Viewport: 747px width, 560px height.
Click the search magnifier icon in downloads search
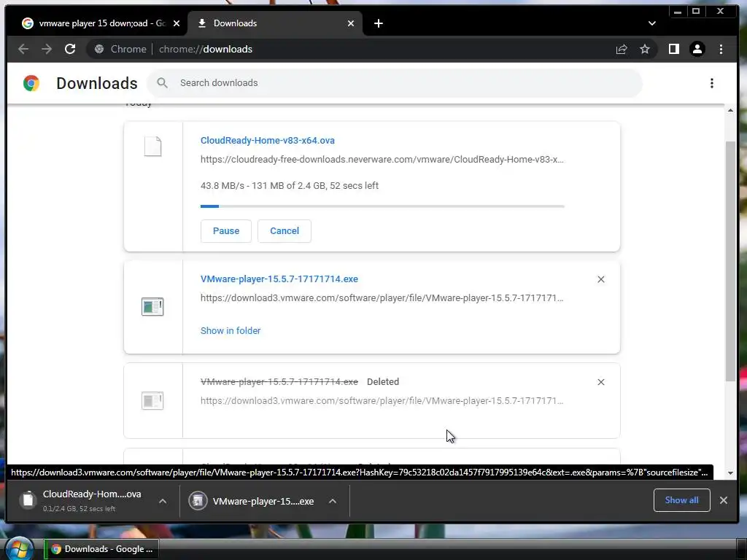point(163,83)
